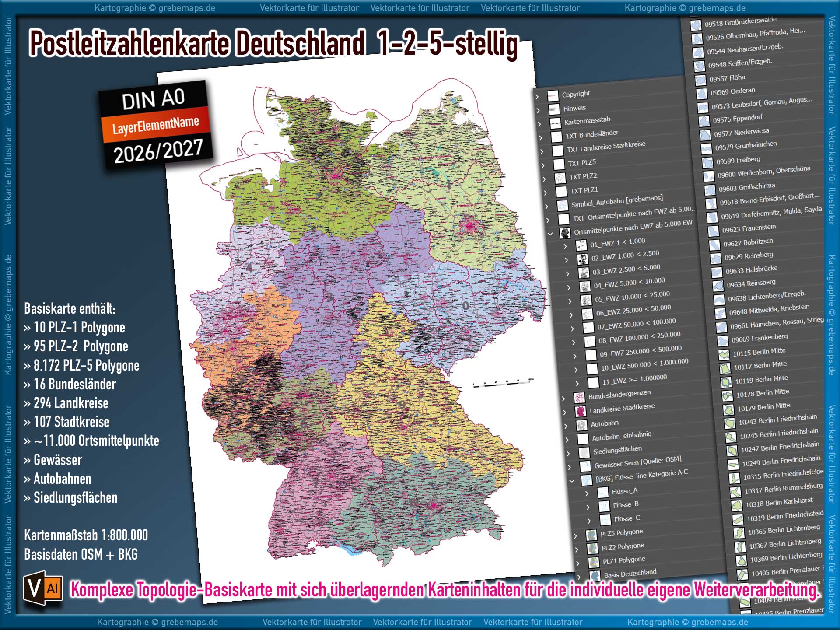Click the Siedlungsflächen layer thumbnail

(584, 453)
